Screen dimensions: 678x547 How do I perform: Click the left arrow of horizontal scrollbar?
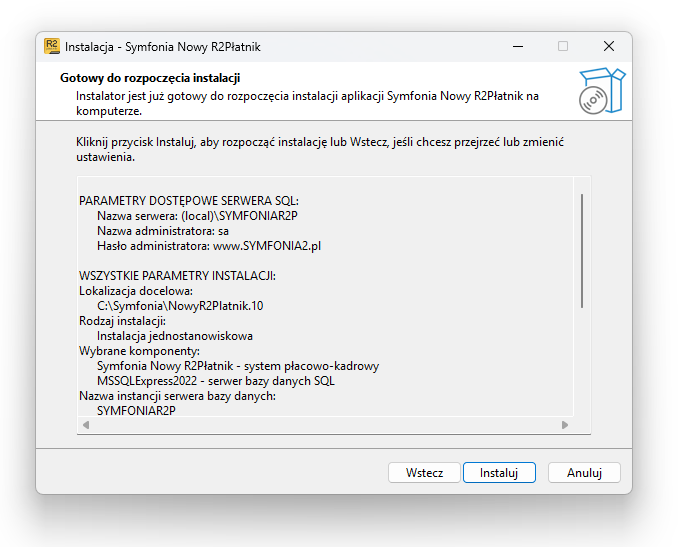tap(86, 425)
